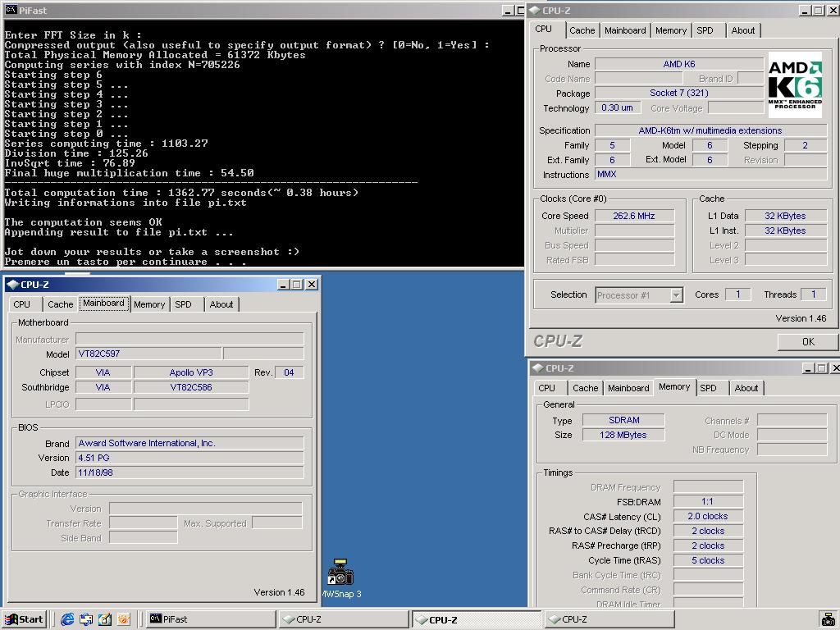Maximize the Mainboard CPU-Z window

[x=297, y=285]
